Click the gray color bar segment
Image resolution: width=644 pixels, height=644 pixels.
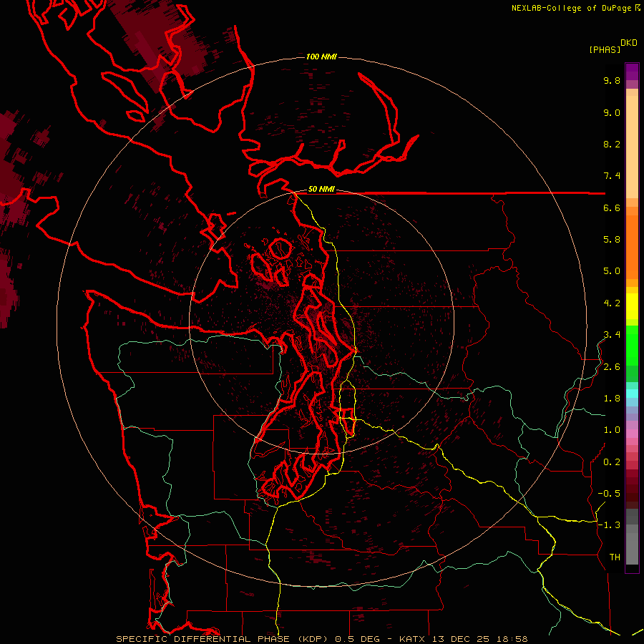[x=632, y=548]
